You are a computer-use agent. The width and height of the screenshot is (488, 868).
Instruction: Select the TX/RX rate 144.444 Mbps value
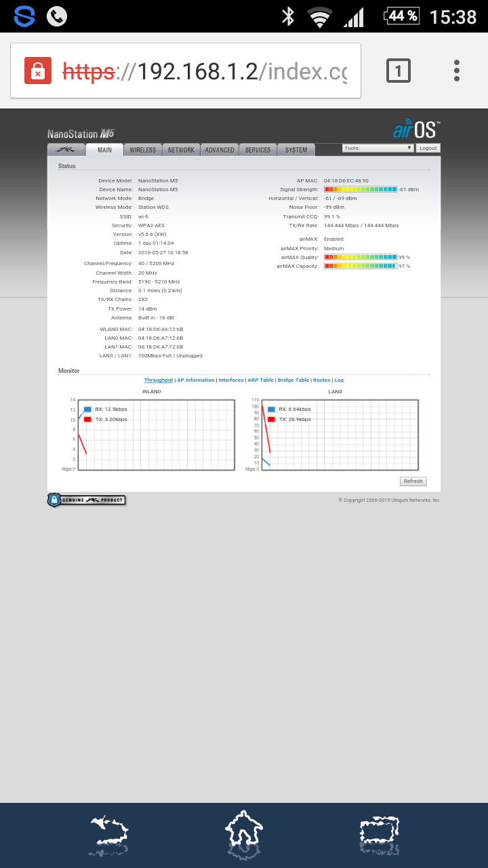[x=361, y=225]
